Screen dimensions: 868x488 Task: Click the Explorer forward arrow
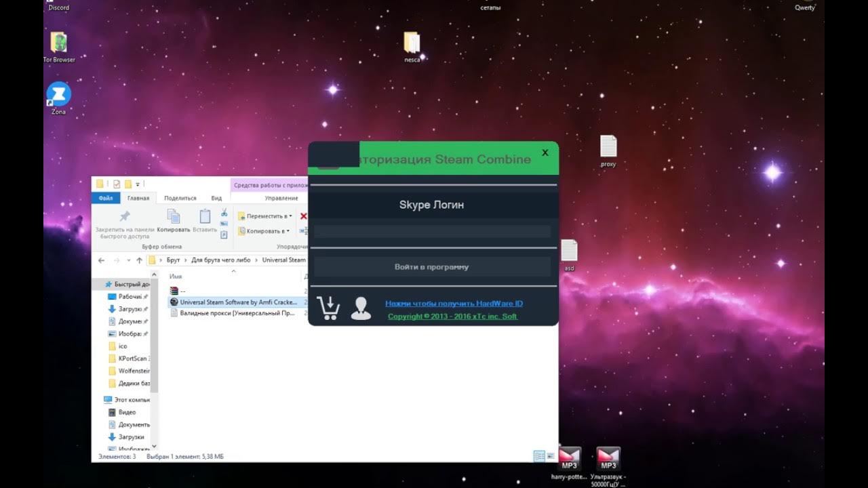117,260
